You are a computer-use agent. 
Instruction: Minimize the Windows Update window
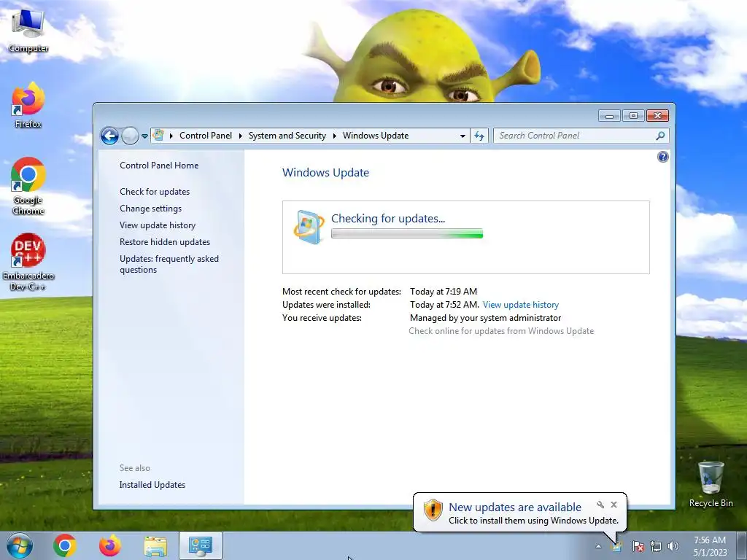pos(609,116)
